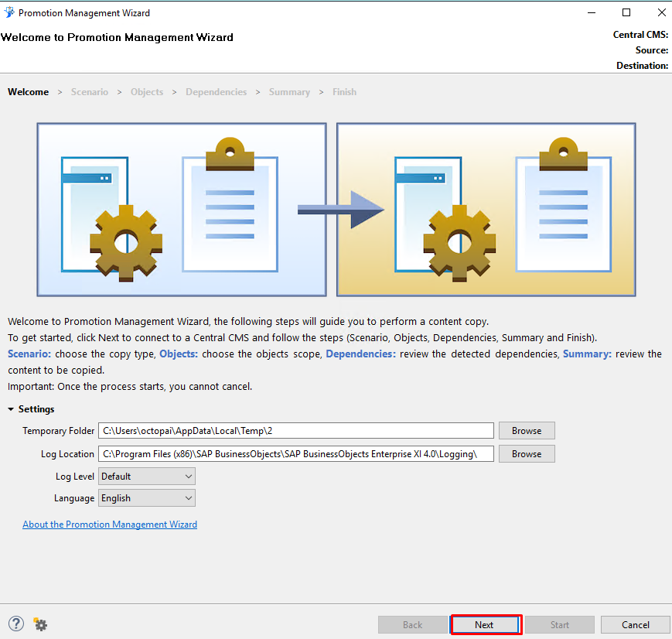Select the Finish step in the breadcrumb
Image resolution: width=672 pixels, height=639 pixels.
[345, 92]
